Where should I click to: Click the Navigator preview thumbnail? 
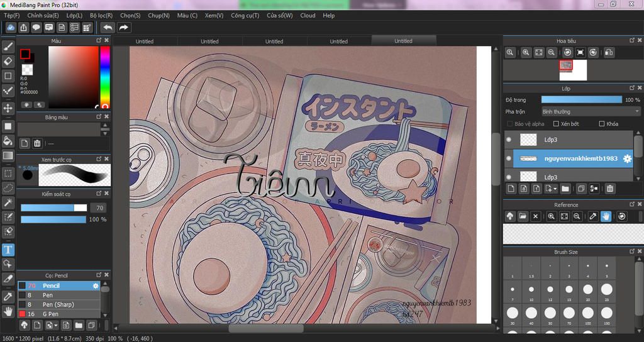573,70
